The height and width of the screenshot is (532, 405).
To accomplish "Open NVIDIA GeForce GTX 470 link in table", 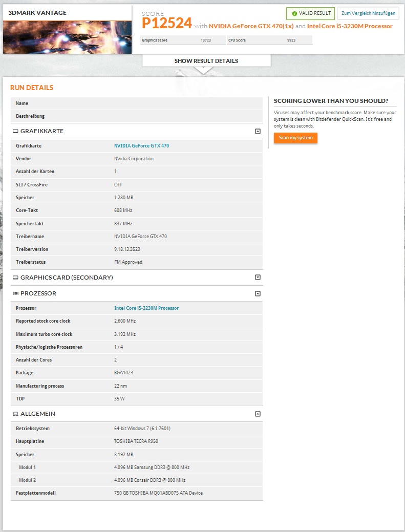I will coord(141,146).
